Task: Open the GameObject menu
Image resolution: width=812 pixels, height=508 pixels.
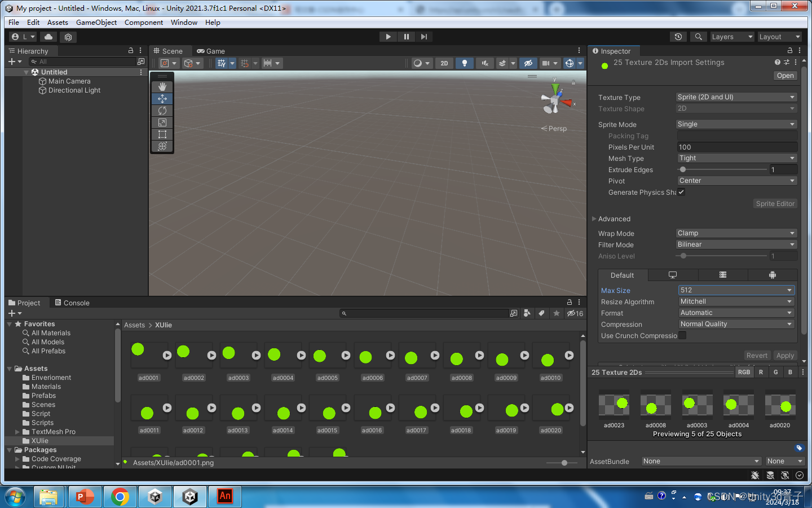Action: pos(96,23)
